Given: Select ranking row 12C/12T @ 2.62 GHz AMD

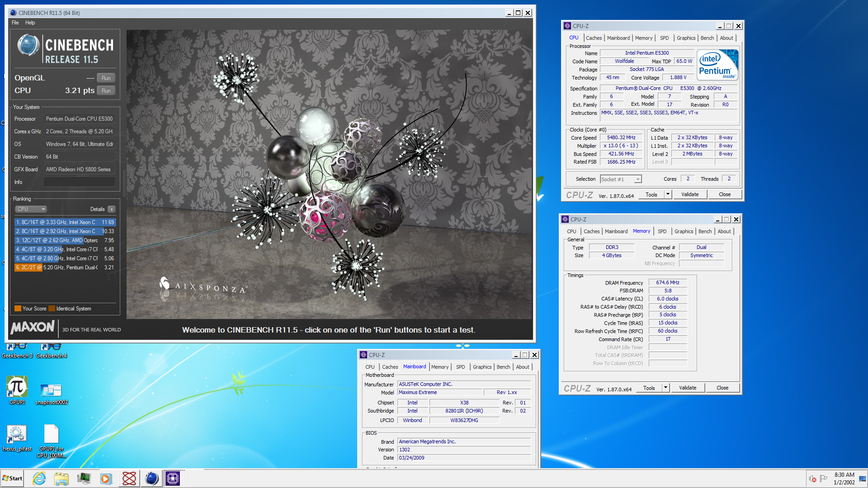Looking at the screenshot, I should pyautogui.click(x=65, y=240).
